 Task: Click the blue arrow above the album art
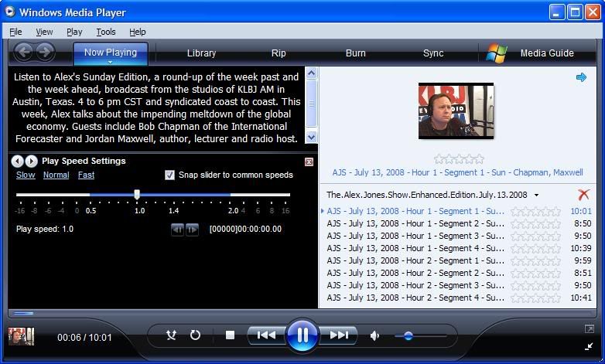[581, 77]
